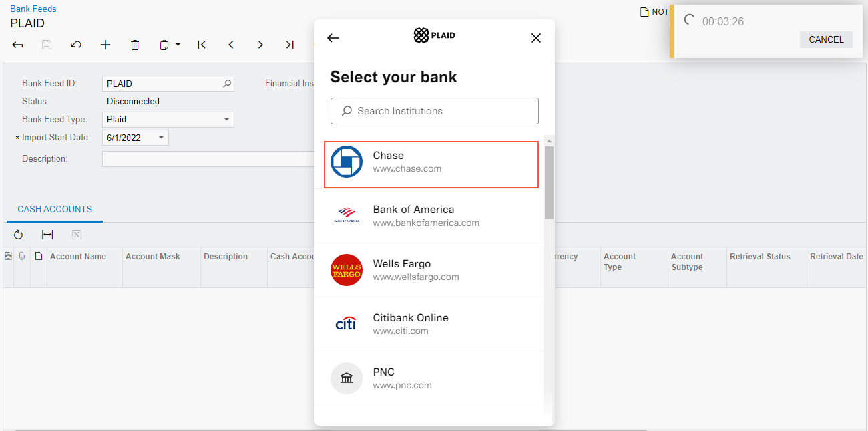The image size is (868, 431).
Task: Choose Citibank Online from the list
Action: click(x=429, y=324)
